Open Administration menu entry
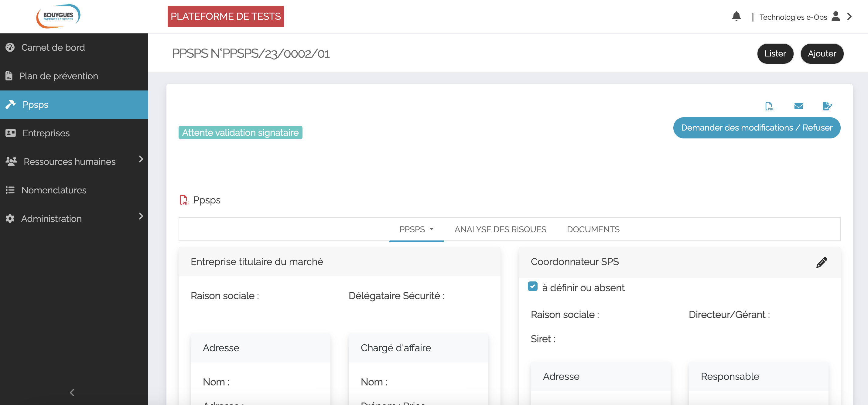The width and height of the screenshot is (868, 405). point(51,219)
